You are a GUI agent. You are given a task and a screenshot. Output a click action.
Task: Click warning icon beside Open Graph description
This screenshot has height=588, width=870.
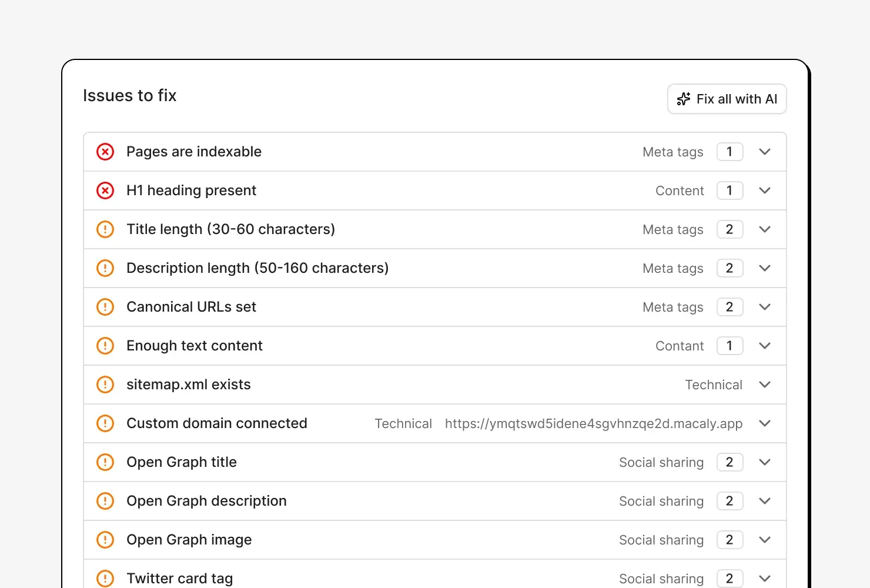[105, 501]
